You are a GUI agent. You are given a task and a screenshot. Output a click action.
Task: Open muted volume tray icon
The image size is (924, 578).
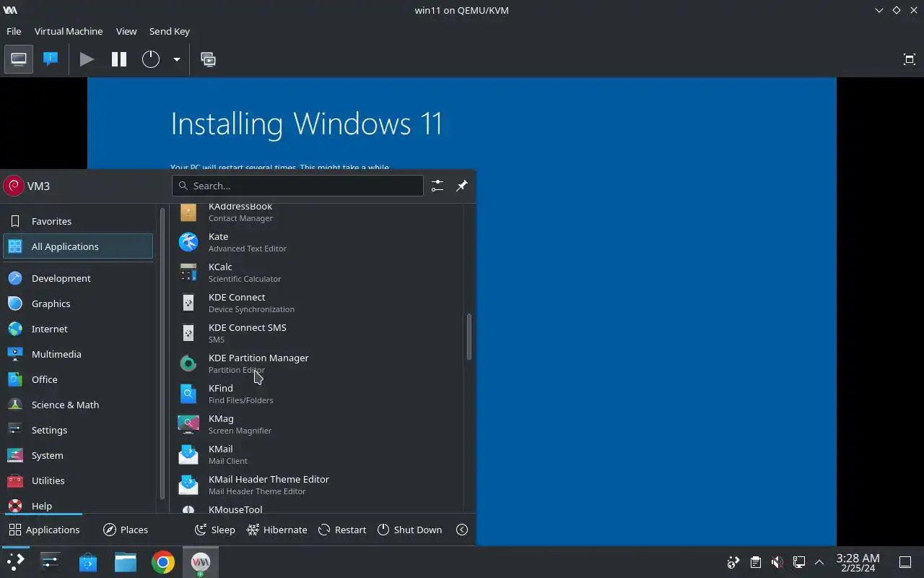click(777, 562)
